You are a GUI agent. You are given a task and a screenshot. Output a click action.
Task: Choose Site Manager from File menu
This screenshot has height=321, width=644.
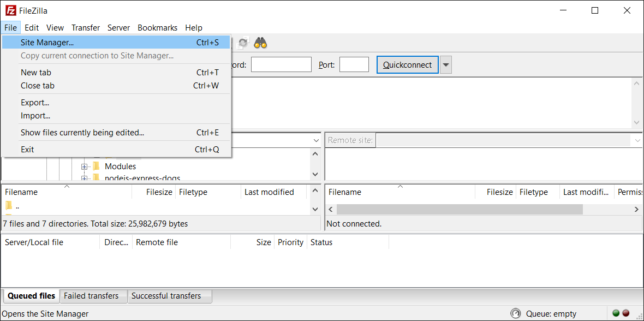coord(47,42)
